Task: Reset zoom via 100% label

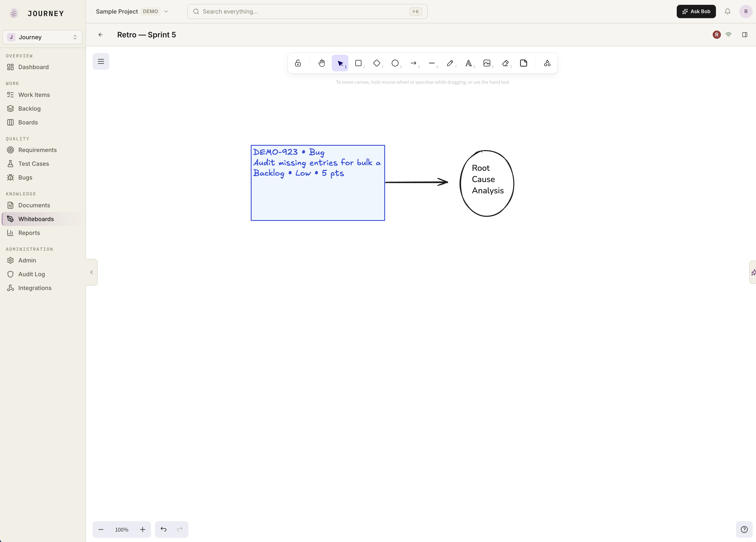Action: [122, 530]
